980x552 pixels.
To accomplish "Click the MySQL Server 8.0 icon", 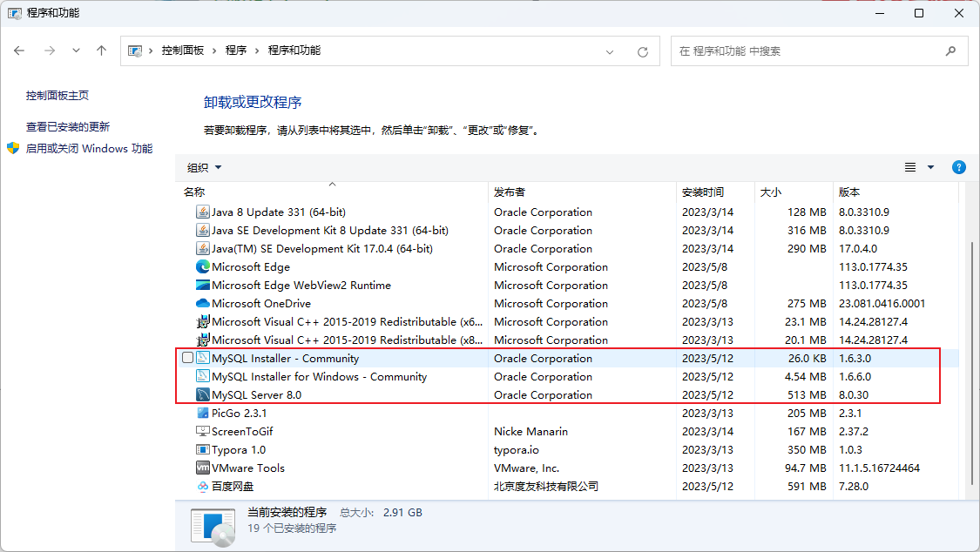I will coord(203,395).
